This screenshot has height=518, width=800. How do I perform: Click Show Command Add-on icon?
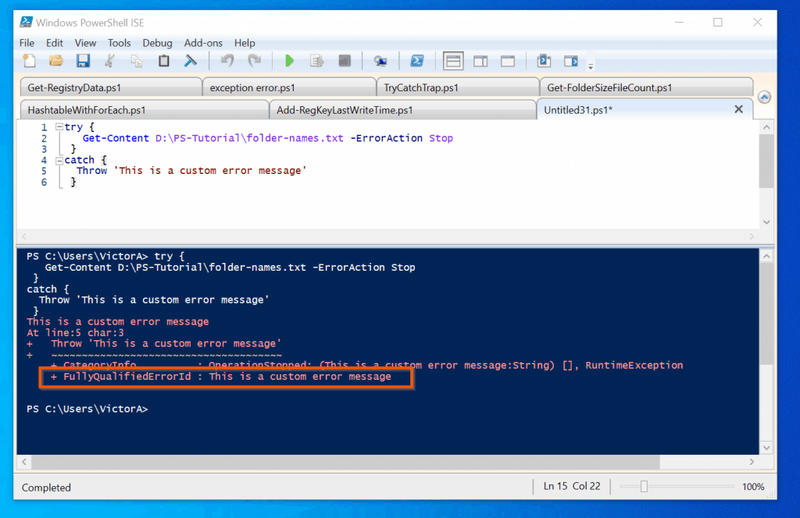tap(570, 61)
